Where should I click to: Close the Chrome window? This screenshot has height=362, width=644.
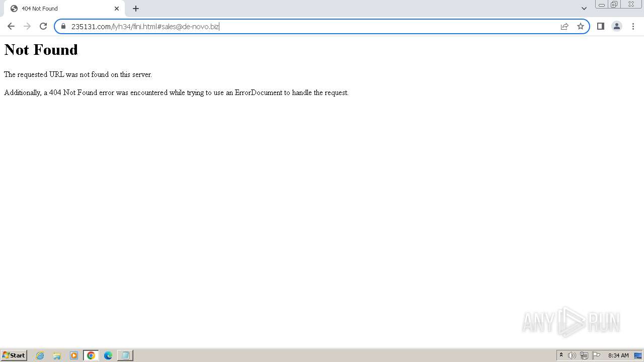[x=631, y=5]
